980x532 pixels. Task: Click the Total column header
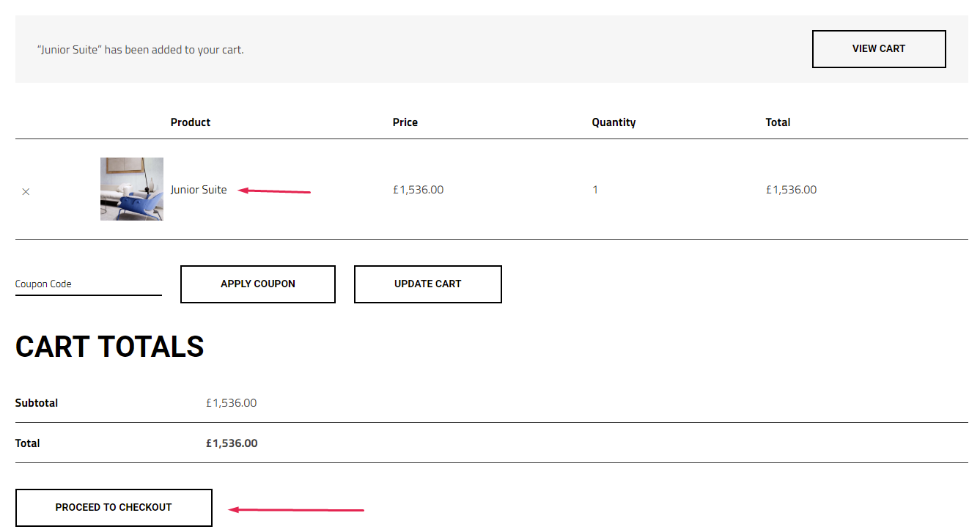point(778,122)
